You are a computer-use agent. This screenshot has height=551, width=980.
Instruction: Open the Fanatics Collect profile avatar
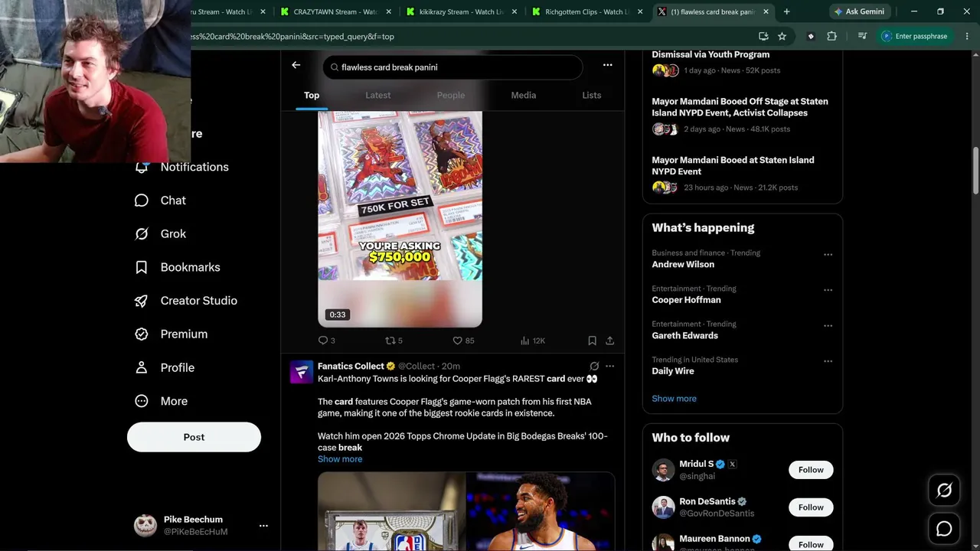point(302,372)
